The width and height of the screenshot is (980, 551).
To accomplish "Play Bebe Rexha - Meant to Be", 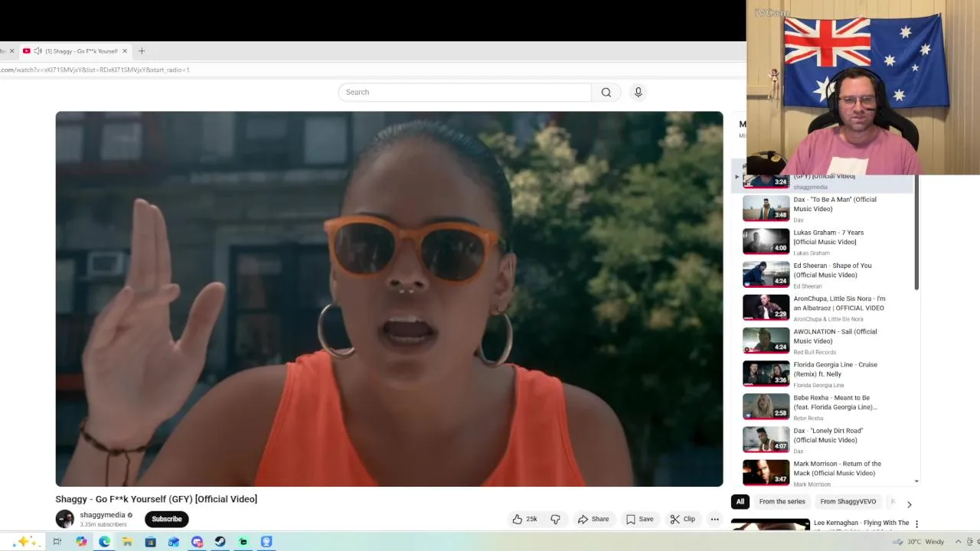I will click(835, 403).
